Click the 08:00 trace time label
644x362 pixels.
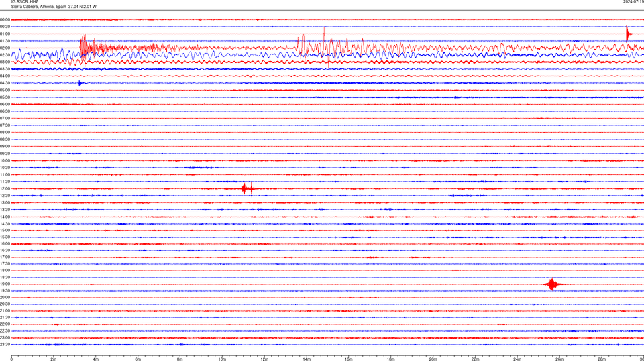(x=5, y=132)
